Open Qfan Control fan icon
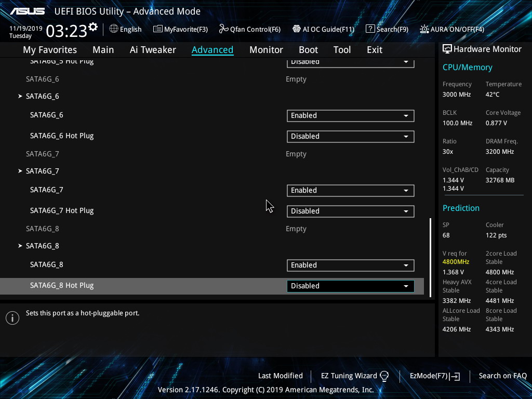Image resolution: width=532 pixels, height=399 pixels. click(x=223, y=29)
